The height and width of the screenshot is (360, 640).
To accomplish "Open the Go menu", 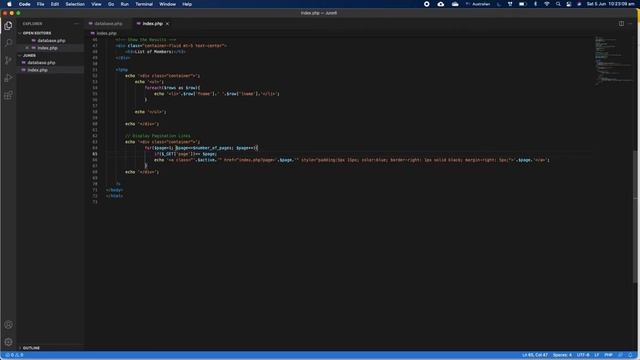I will tap(111, 4).
